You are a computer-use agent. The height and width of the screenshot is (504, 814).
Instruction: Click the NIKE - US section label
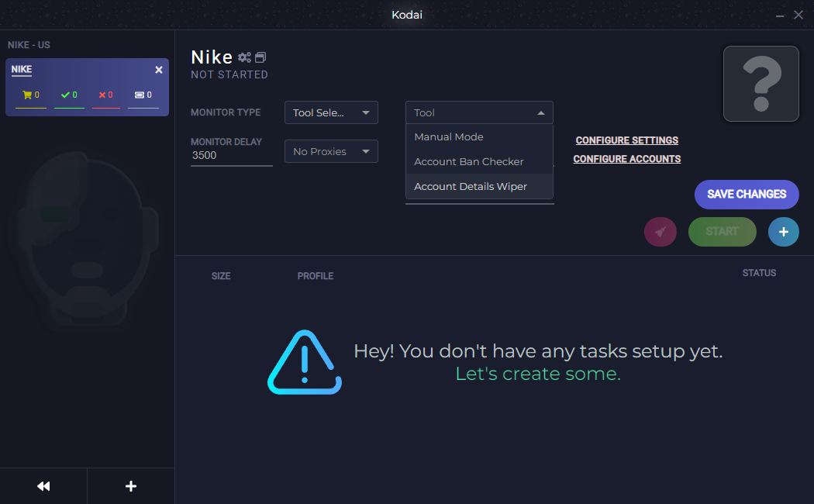[29, 45]
